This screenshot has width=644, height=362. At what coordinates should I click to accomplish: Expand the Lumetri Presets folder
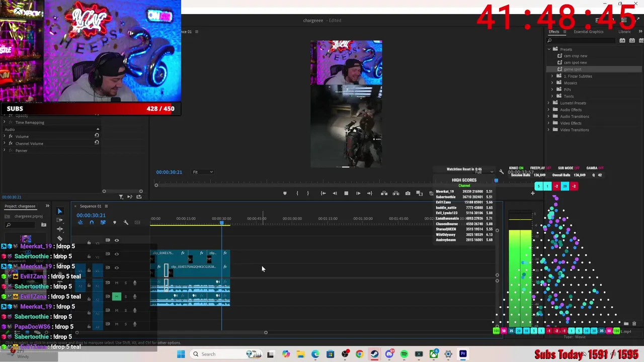(x=549, y=103)
